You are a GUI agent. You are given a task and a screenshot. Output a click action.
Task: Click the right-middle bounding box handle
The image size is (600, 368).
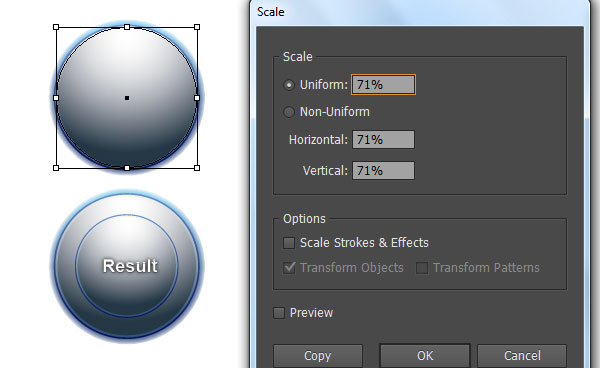tap(197, 98)
